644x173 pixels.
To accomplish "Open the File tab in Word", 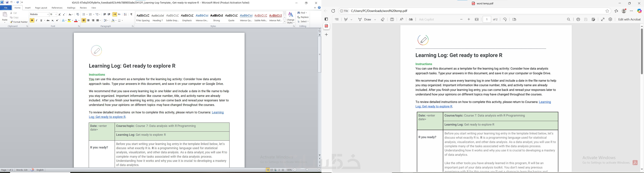I will click(x=6, y=8).
